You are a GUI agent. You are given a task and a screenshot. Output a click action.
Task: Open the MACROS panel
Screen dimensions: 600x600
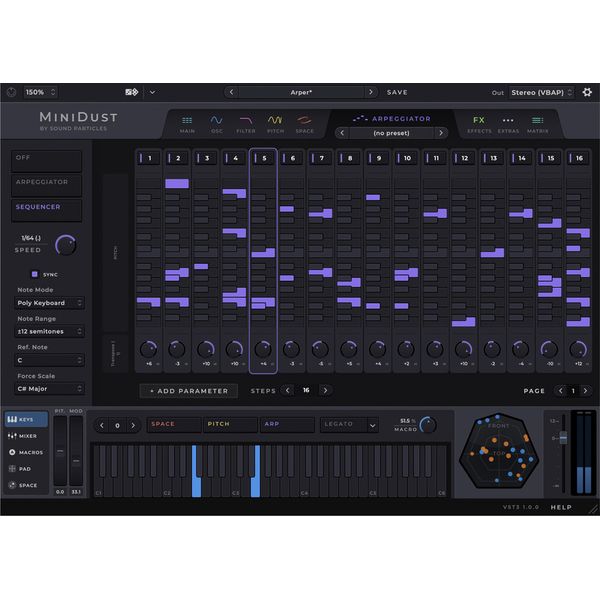(x=26, y=452)
